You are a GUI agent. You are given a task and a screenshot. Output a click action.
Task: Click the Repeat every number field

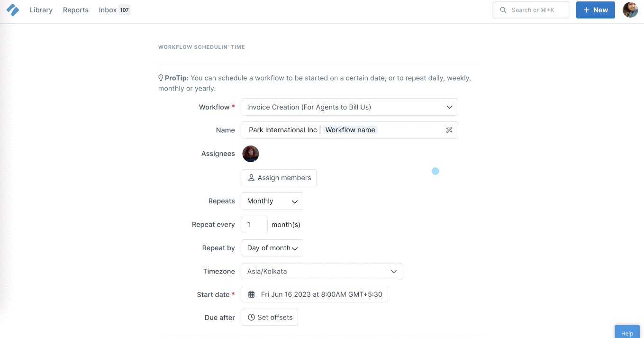pyautogui.click(x=254, y=225)
